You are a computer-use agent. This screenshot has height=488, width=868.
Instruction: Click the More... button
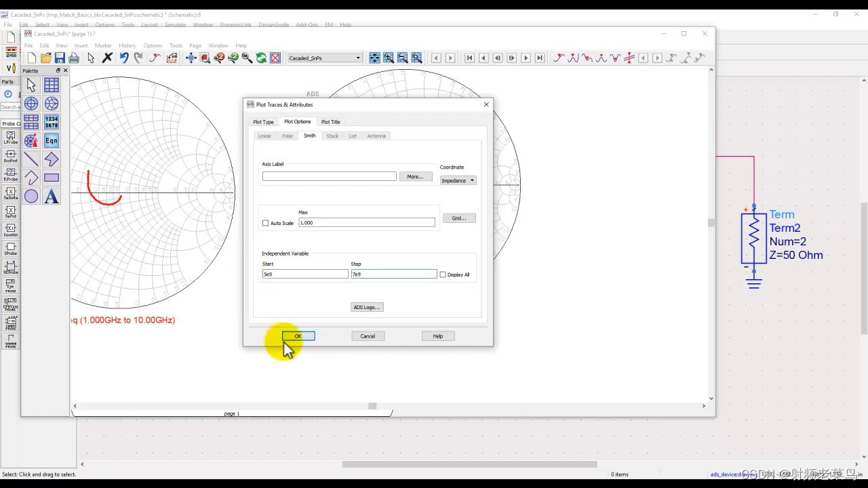coord(416,176)
